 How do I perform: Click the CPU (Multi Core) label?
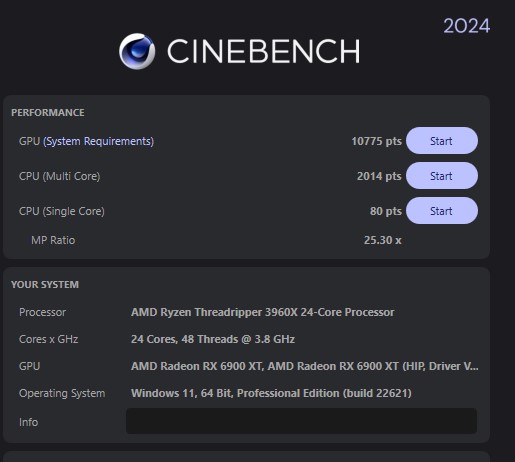click(60, 176)
